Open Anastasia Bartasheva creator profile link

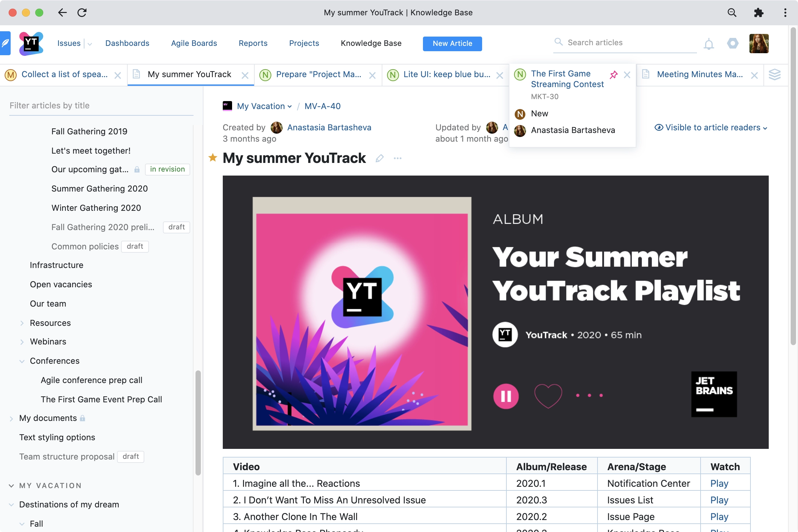(x=329, y=128)
